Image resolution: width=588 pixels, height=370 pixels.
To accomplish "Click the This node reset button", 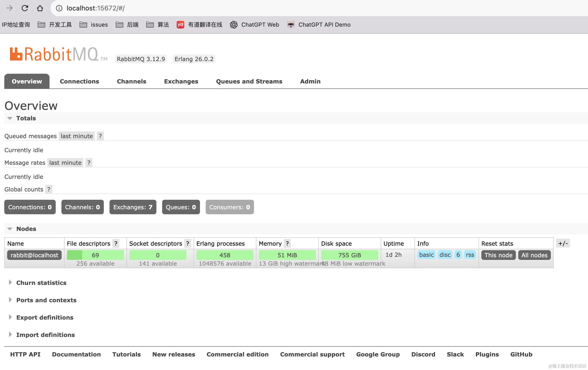I will (x=498, y=255).
